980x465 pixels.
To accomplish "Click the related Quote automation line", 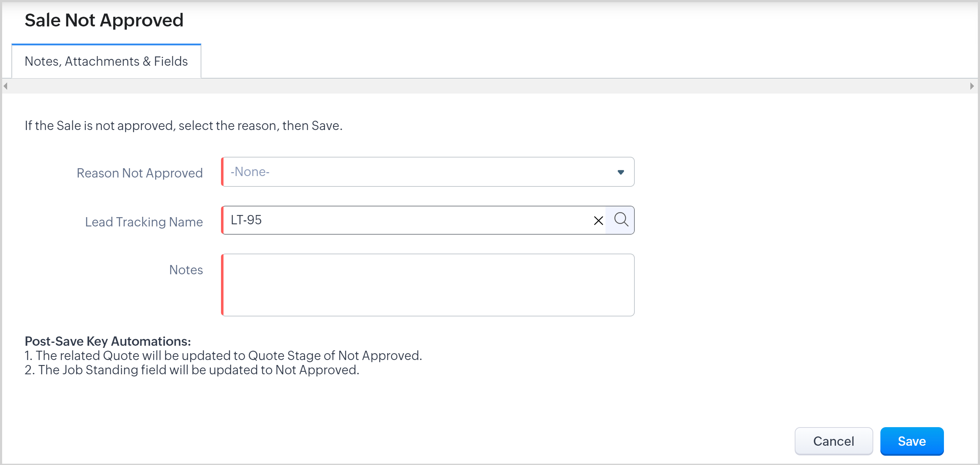I will [223, 355].
